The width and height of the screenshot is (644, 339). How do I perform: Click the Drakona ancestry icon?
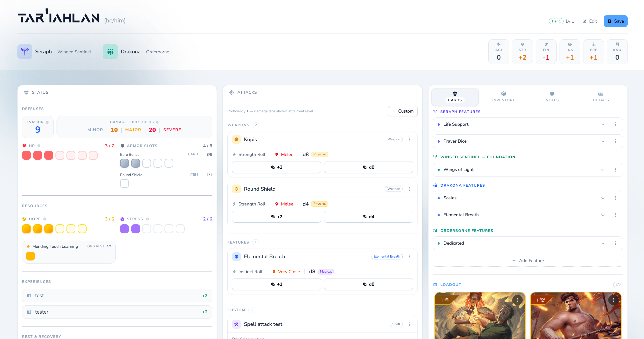[x=110, y=52]
